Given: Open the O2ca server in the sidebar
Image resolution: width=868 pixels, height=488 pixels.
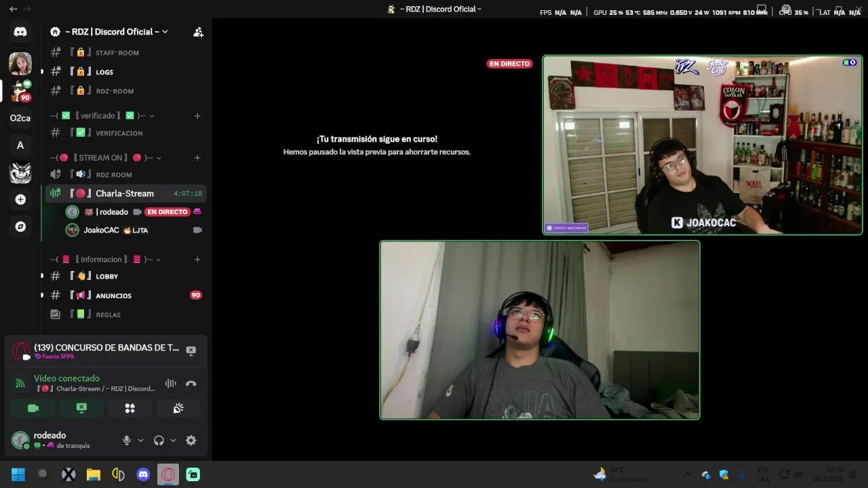Looking at the screenshot, I should coord(20,118).
